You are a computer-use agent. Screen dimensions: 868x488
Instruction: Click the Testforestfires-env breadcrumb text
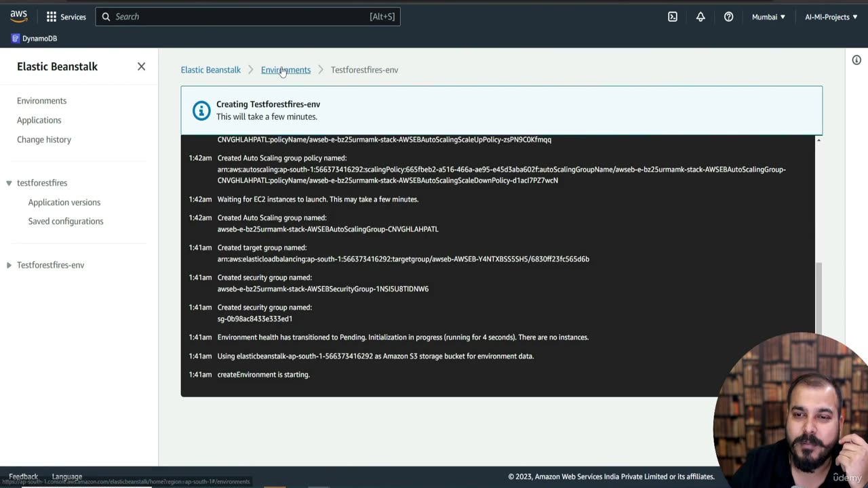[364, 70]
